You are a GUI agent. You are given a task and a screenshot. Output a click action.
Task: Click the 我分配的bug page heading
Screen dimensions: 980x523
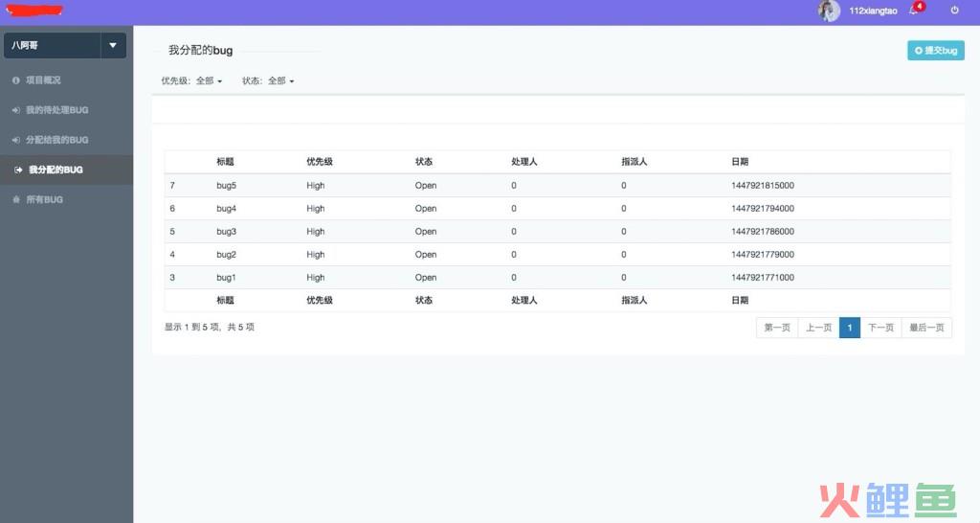click(200, 50)
